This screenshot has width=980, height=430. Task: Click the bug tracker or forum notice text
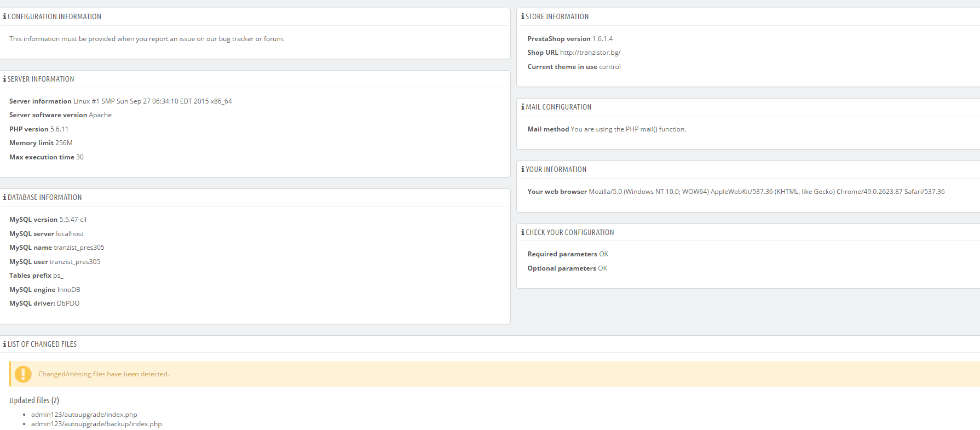click(x=147, y=39)
